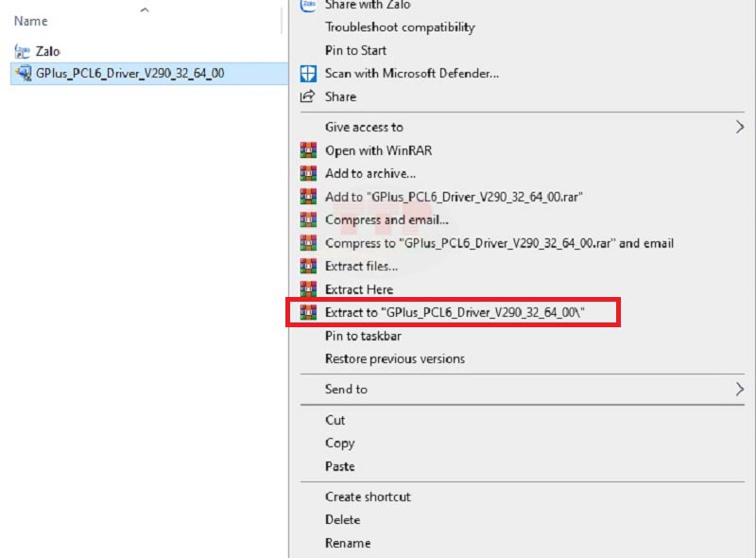756x558 pixels.
Task: Click the WinRAR icon beside Extract files
Action: [x=307, y=266]
